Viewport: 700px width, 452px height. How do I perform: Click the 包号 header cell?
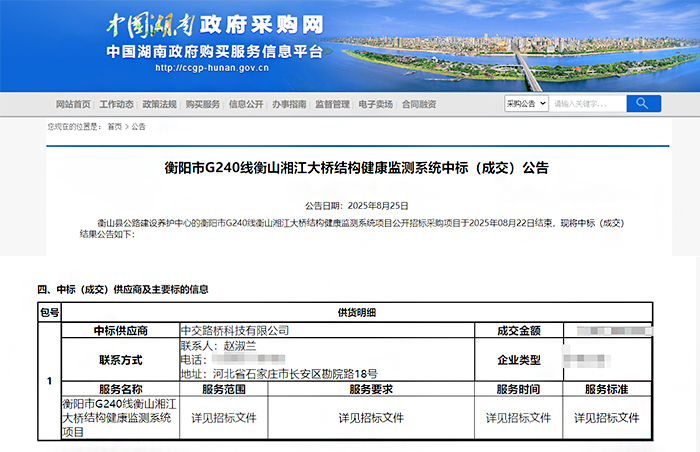tap(50, 312)
